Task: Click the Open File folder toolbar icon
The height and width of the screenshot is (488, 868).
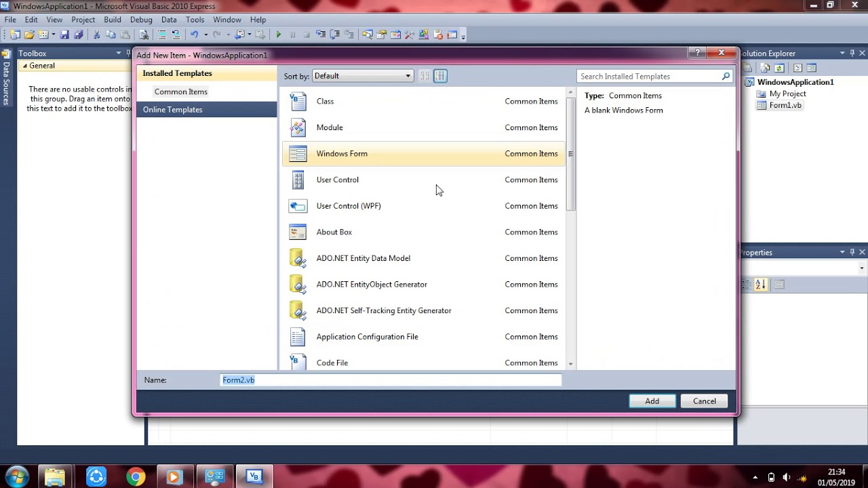Action: 29,35
